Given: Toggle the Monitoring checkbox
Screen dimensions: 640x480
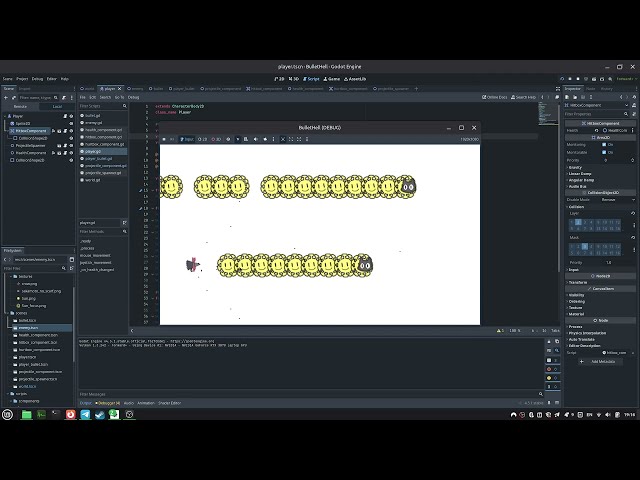Looking at the screenshot, I should point(604,144).
